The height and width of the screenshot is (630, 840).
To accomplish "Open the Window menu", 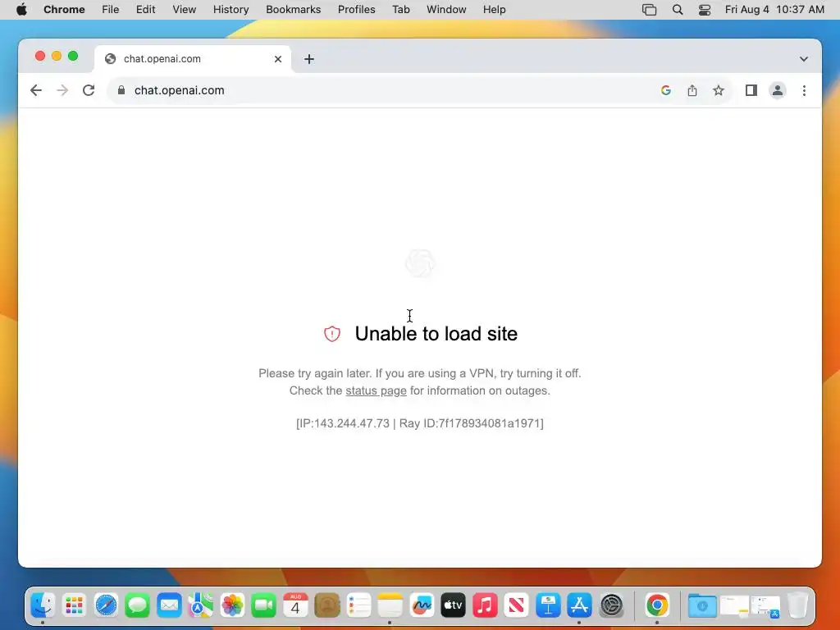I will [x=446, y=10].
